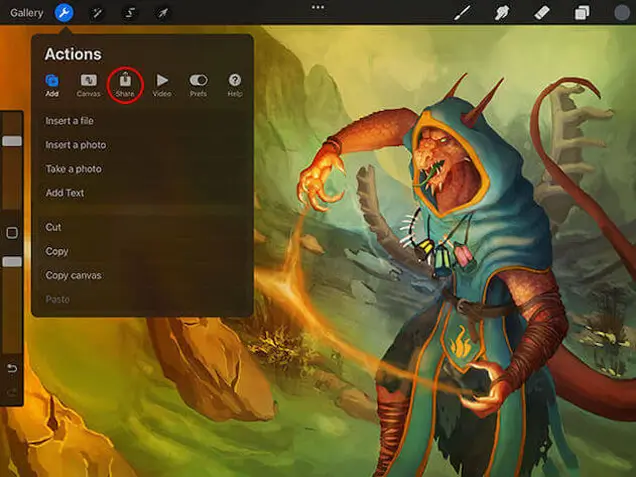636x477 pixels.
Task: Choose Take a photo
Action: [x=73, y=169]
